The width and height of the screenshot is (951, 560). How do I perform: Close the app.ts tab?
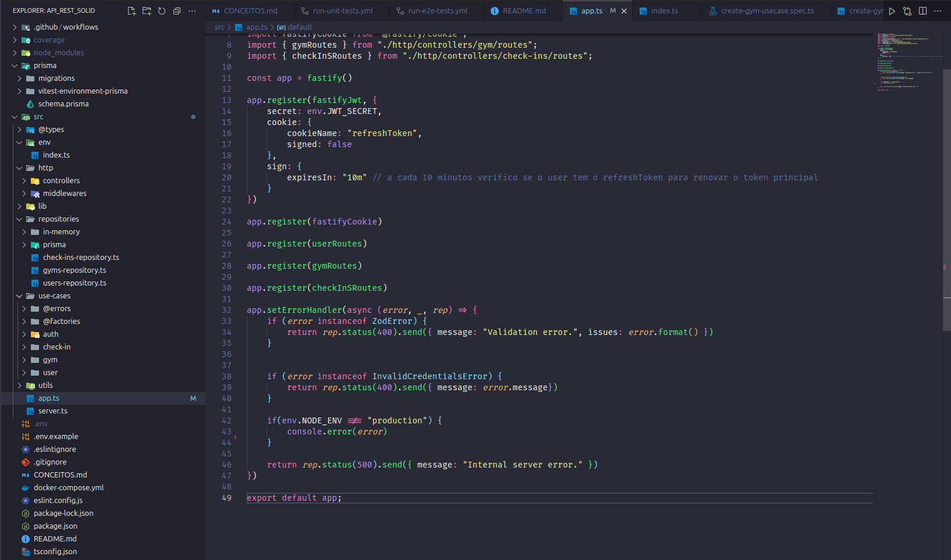[624, 11]
